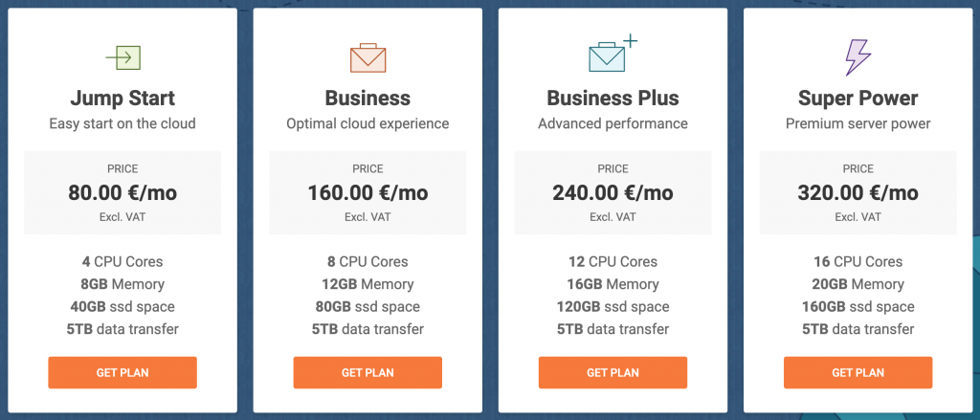Click the 160GB ssd space feature
This screenshot has width=980, height=420.
pyautogui.click(x=857, y=306)
